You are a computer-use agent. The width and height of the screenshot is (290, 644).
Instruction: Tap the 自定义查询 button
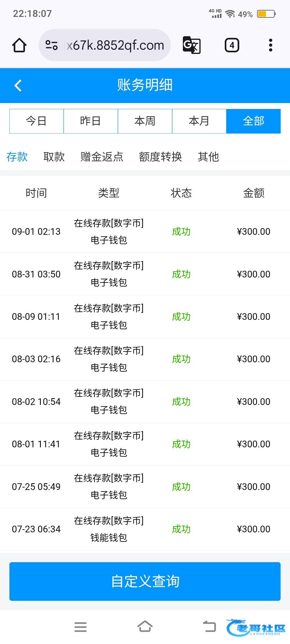click(x=145, y=581)
